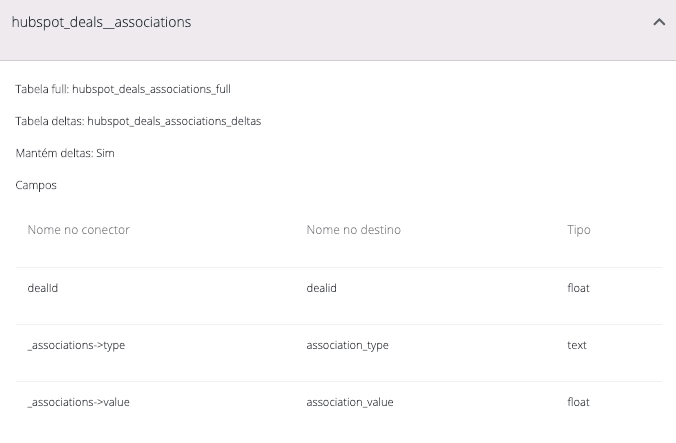Click the Campos section label
676x443 pixels.
coord(36,185)
